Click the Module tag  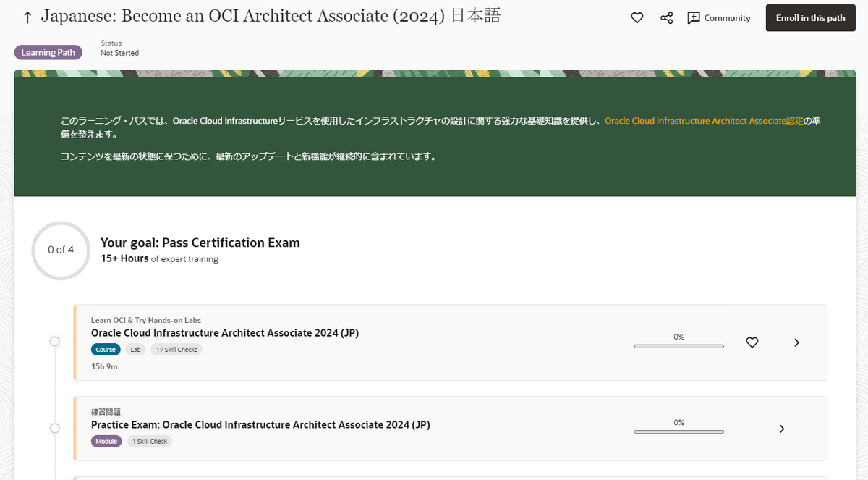pyautogui.click(x=106, y=442)
